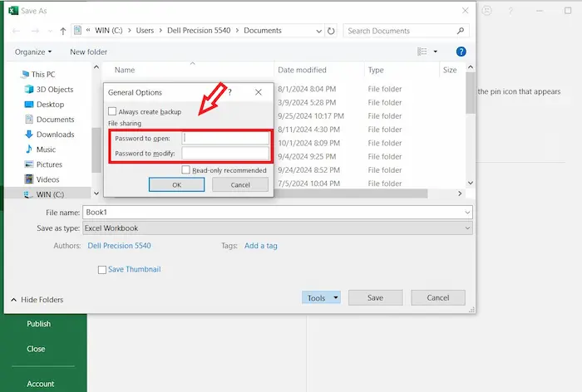Open the Organize menu

(33, 52)
